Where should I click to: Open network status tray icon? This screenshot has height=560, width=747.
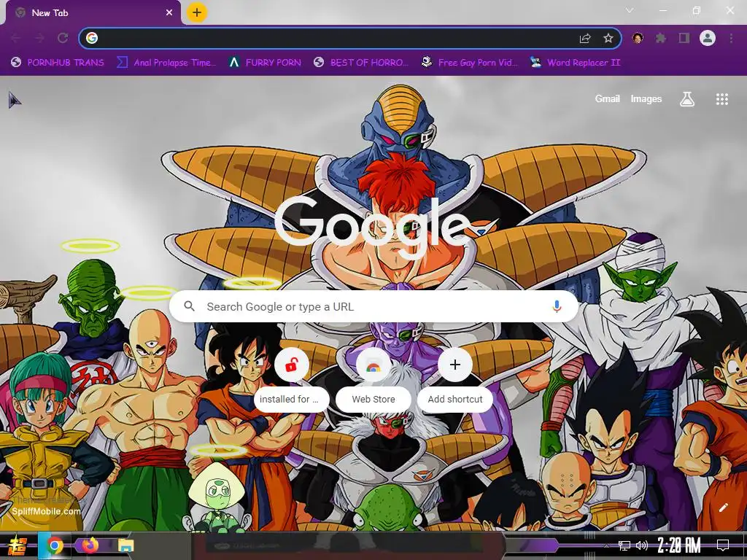624,545
